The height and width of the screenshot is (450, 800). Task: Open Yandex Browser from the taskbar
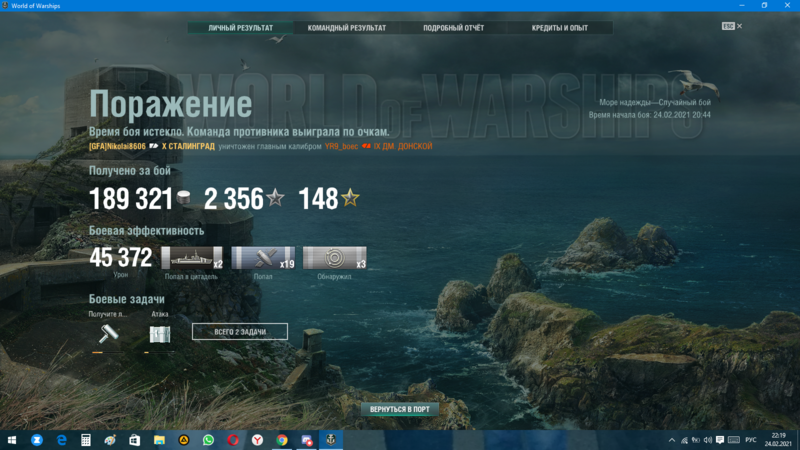click(257, 439)
